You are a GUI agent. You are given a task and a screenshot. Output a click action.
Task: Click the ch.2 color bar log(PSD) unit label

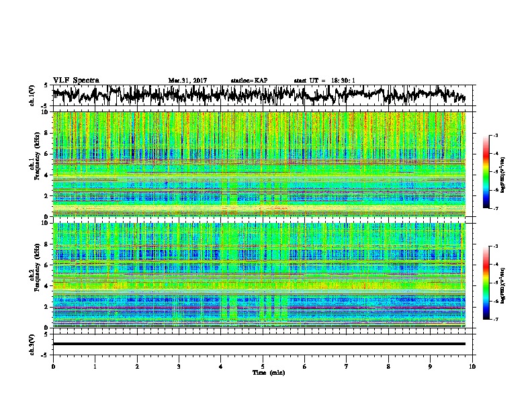point(503,285)
